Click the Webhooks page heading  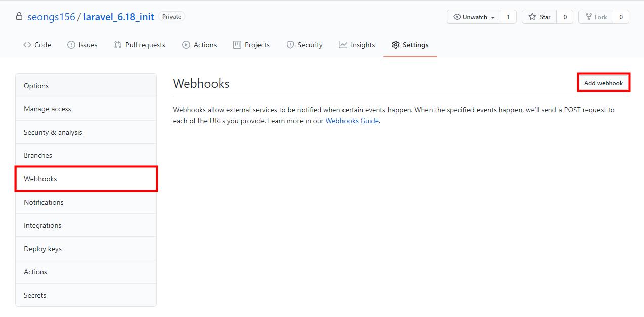201,84
